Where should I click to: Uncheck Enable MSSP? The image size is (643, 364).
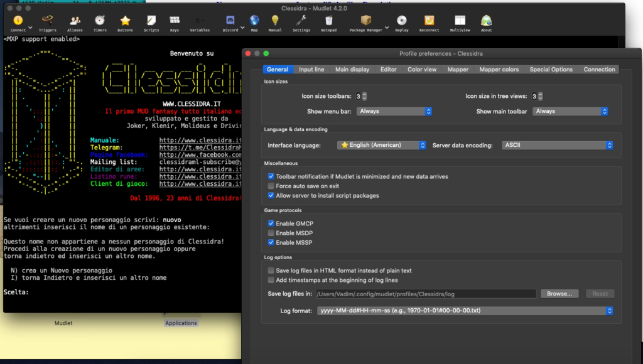pos(271,243)
